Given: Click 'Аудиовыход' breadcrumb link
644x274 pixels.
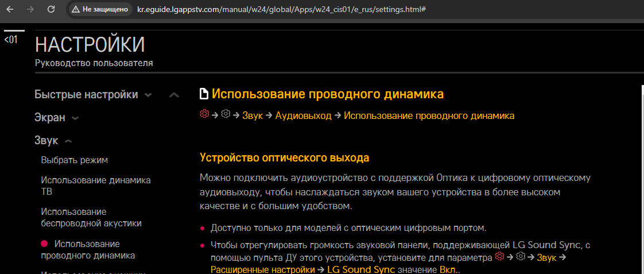Looking at the screenshot, I should click(303, 115).
